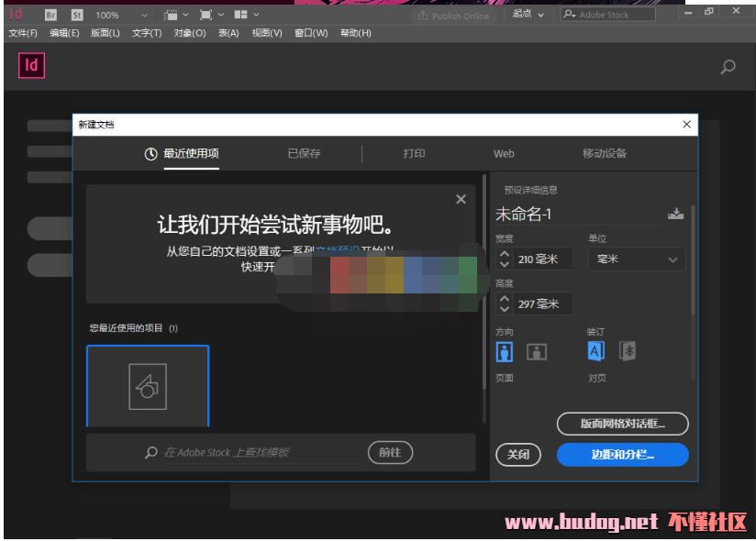Viewport: 756px width, 541px height.
Task: Switch to the 打印 tab
Action: pyautogui.click(x=414, y=153)
